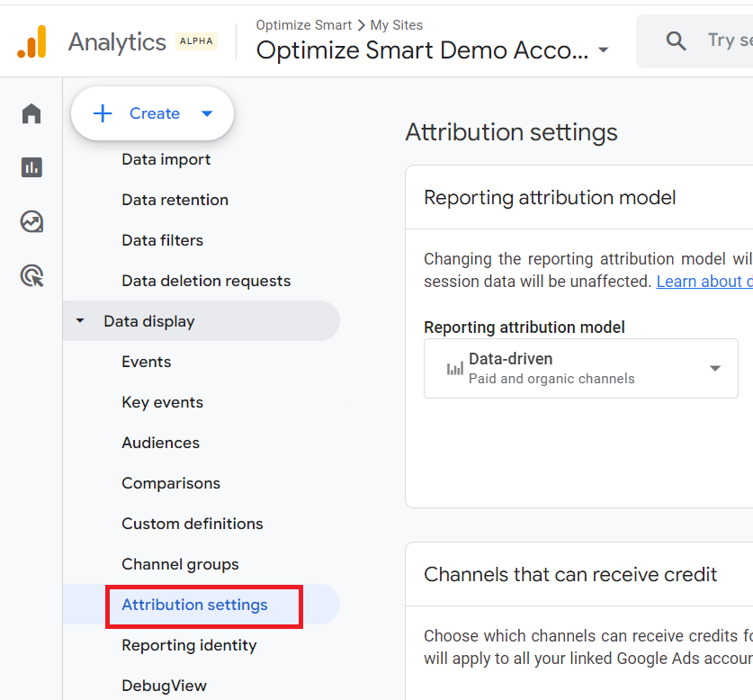The width and height of the screenshot is (753, 700).
Task: Click the Paid and organic channels text
Action: coord(551,379)
